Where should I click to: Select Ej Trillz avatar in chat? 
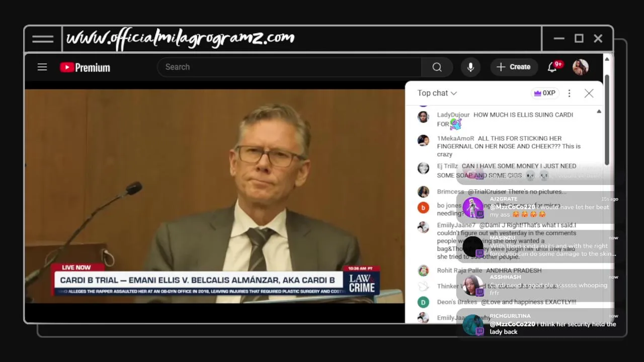[x=423, y=168]
